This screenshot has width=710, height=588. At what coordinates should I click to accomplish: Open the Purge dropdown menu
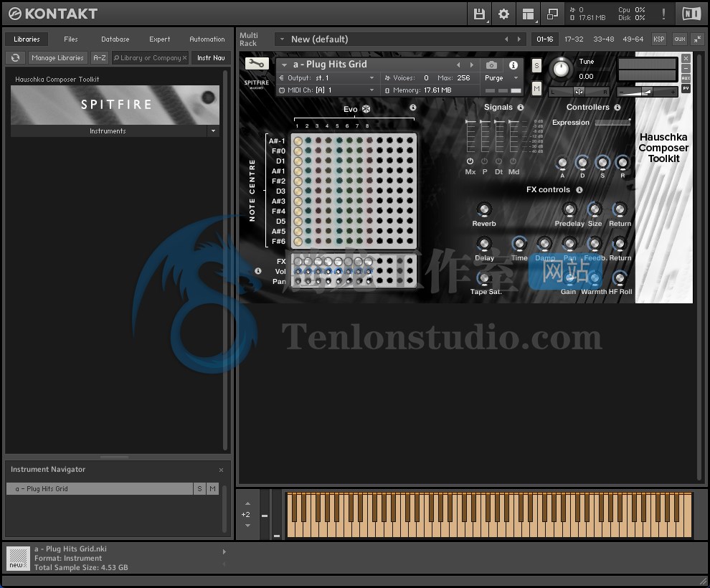[x=501, y=78]
